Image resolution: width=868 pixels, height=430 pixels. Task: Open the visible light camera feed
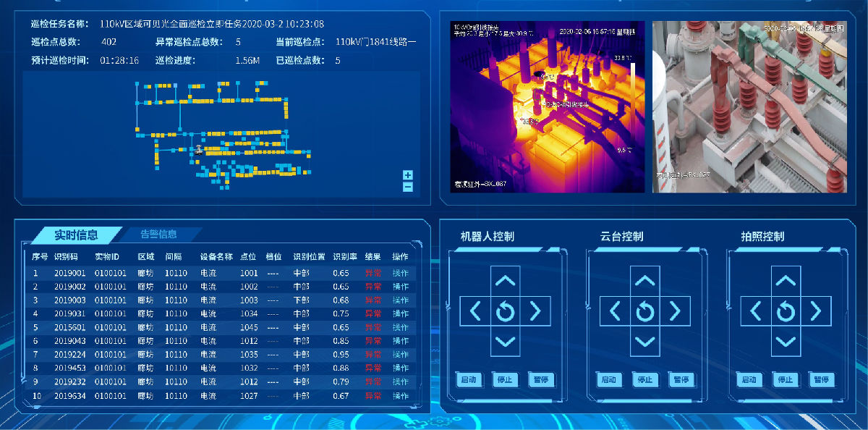[x=752, y=106]
